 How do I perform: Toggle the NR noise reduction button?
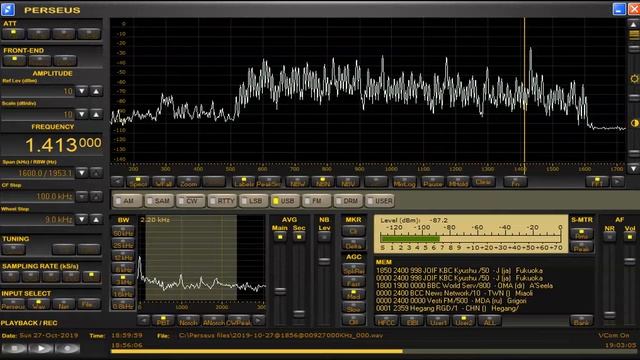609,236
